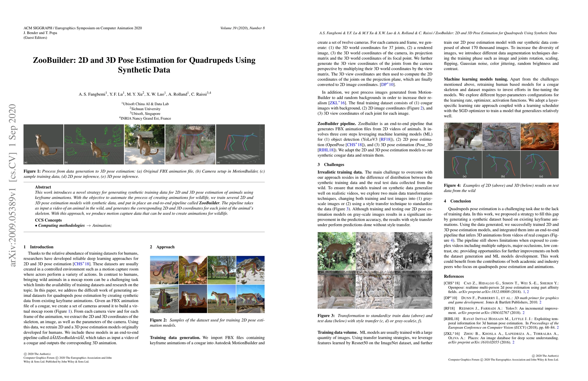Select Figure 1(b) green camera setup image

click(94, 144)
